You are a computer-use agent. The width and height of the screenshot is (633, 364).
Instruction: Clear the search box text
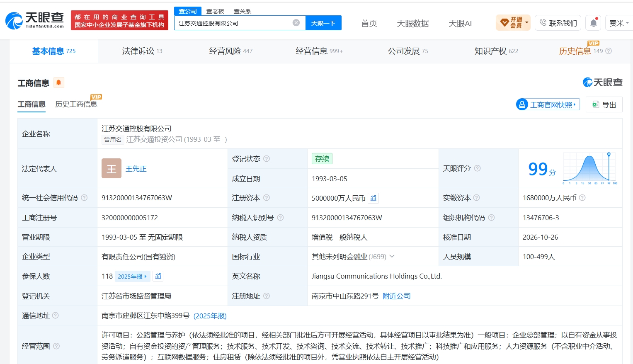(296, 23)
